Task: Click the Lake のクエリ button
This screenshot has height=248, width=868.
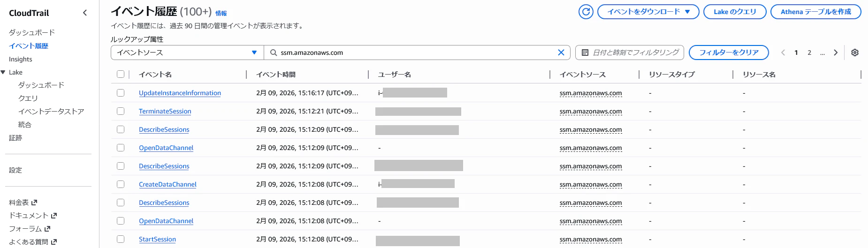Action: [x=735, y=12]
